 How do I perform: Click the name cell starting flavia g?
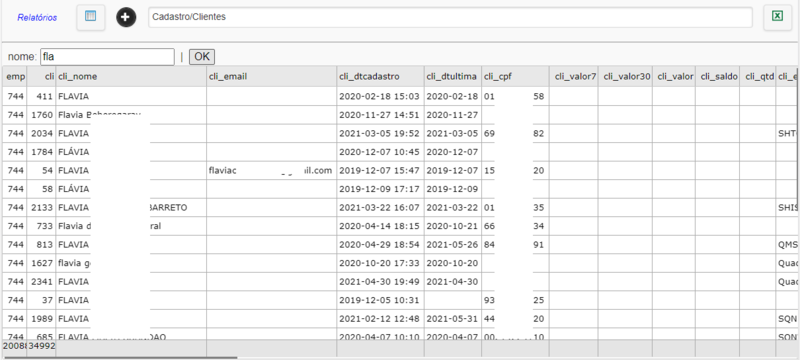coord(131,263)
